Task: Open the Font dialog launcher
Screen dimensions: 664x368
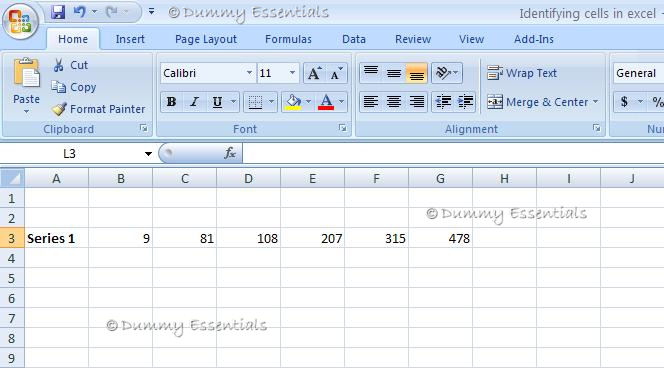Action: click(x=343, y=128)
